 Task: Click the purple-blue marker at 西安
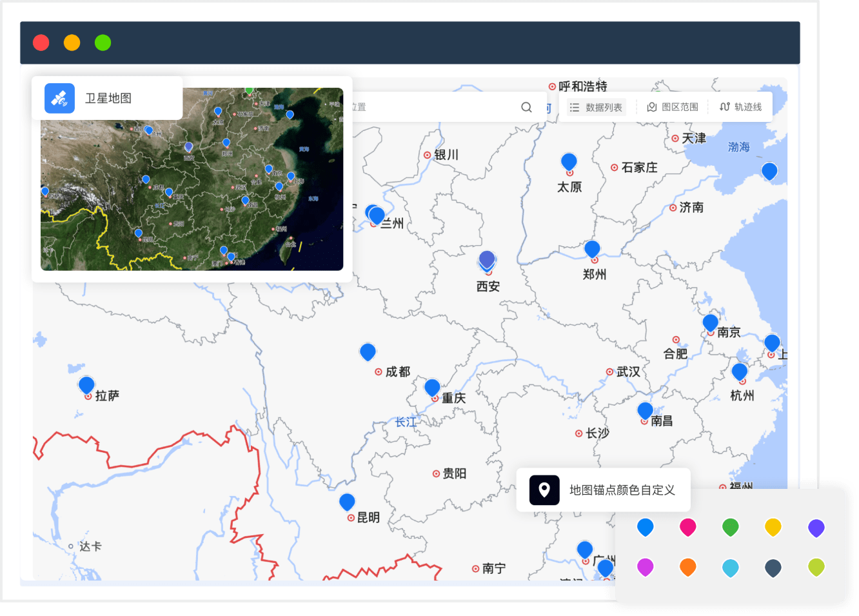[x=487, y=260]
